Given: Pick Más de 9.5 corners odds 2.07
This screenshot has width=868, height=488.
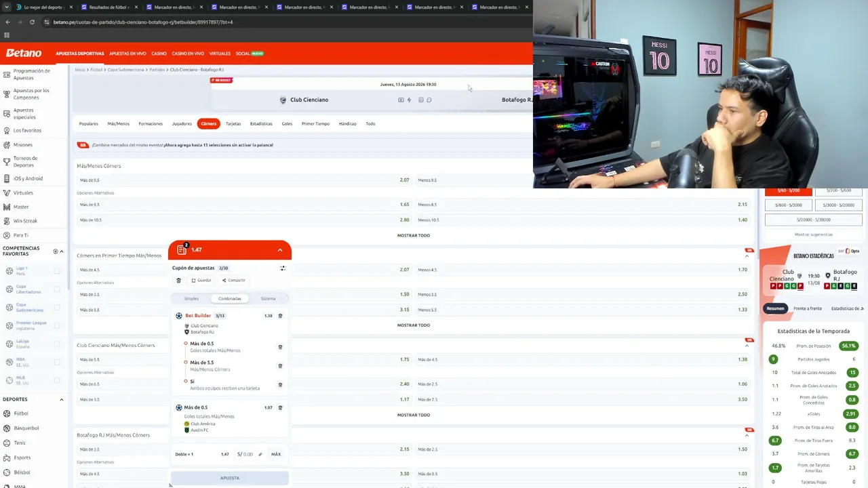Looking at the screenshot, I should coord(245,180).
